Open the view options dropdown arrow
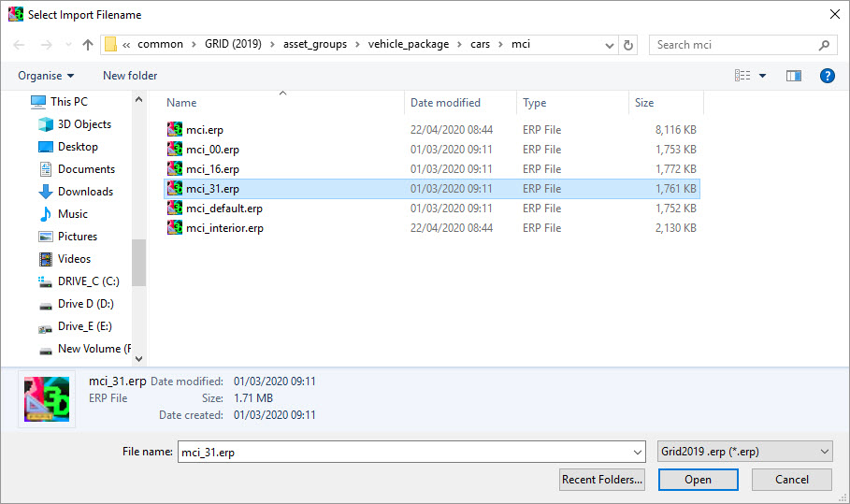850x504 pixels. (762, 76)
